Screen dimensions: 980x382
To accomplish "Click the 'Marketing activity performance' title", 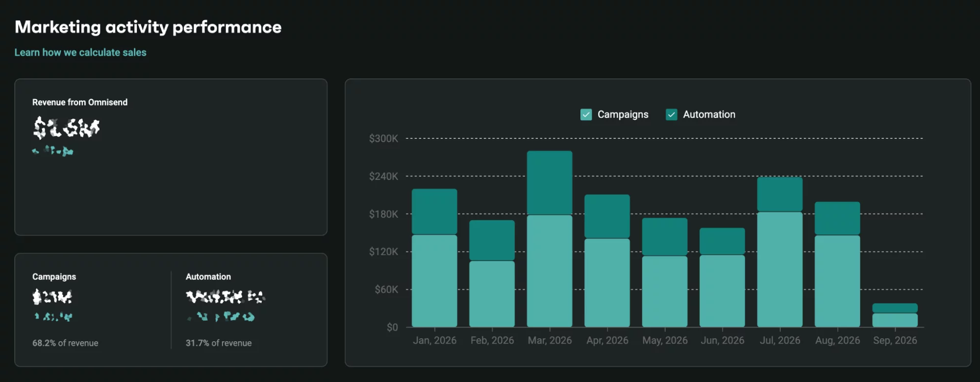I will pyautogui.click(x=148, y=27).
